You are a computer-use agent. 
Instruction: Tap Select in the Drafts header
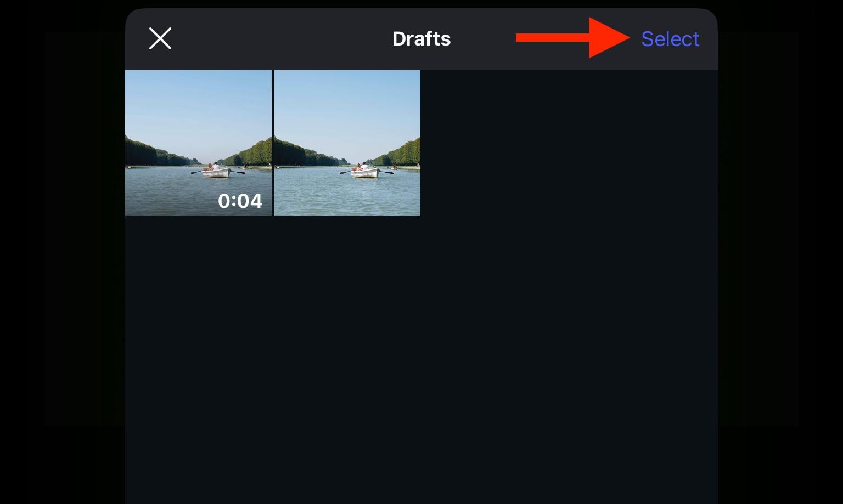[670, 39]
